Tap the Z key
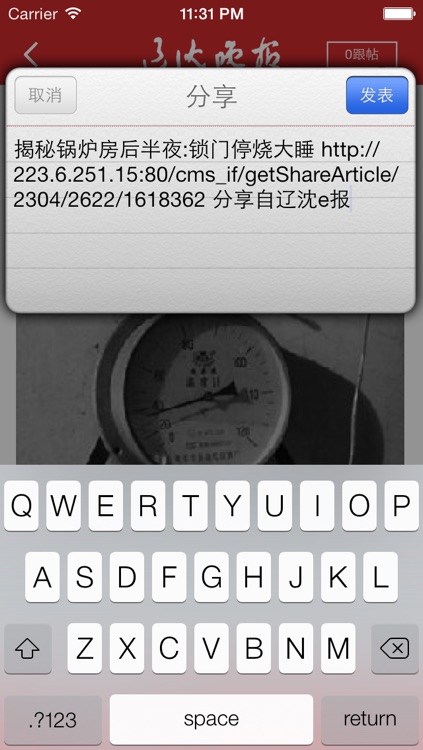 [85, 649]
